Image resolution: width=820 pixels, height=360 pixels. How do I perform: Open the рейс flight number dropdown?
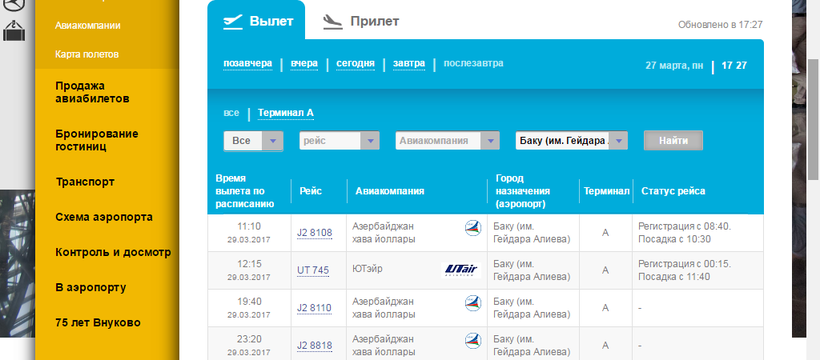[x=339, y=141]
